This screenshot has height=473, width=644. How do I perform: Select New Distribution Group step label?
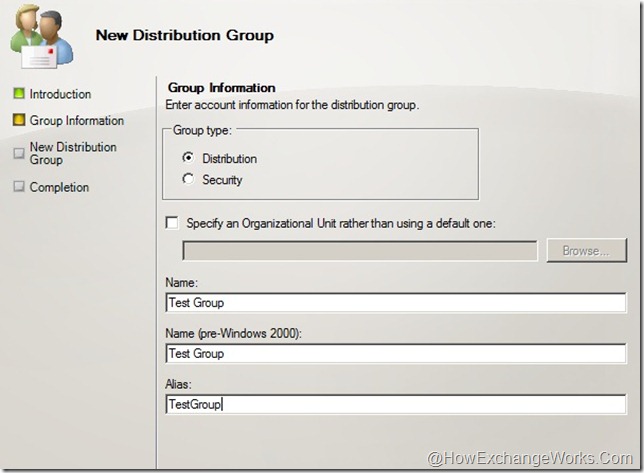coord(73,153)
